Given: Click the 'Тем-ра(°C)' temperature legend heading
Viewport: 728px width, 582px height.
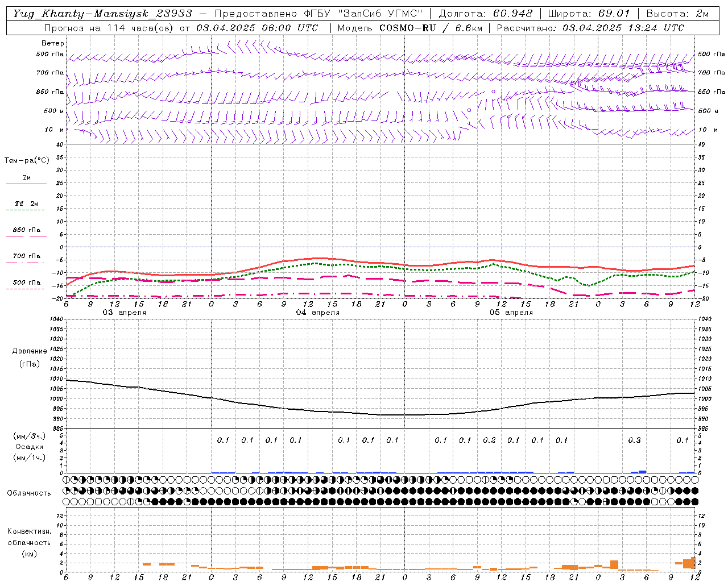Looking at the screenshot, I should point(27,161).
